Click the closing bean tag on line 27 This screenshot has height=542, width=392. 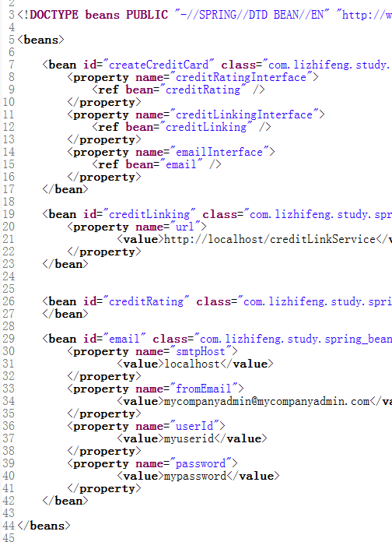[x=65, y=314]
